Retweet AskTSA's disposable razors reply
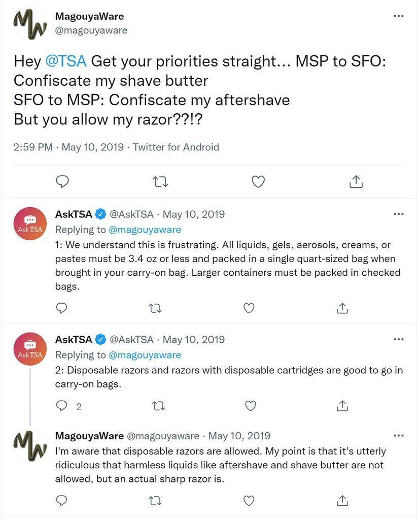The width and height of the screenshot is (420, 520). coord(158,406)
